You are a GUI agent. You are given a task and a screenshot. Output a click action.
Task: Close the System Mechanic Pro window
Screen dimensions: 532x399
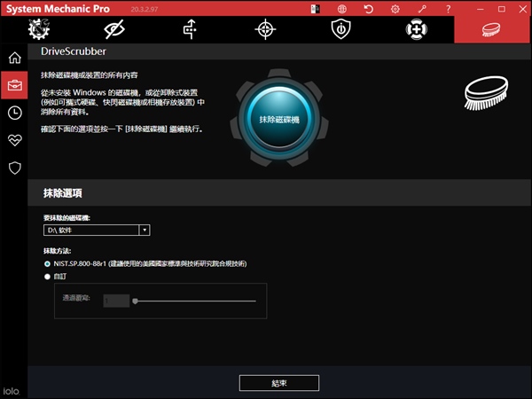(523, 9)
